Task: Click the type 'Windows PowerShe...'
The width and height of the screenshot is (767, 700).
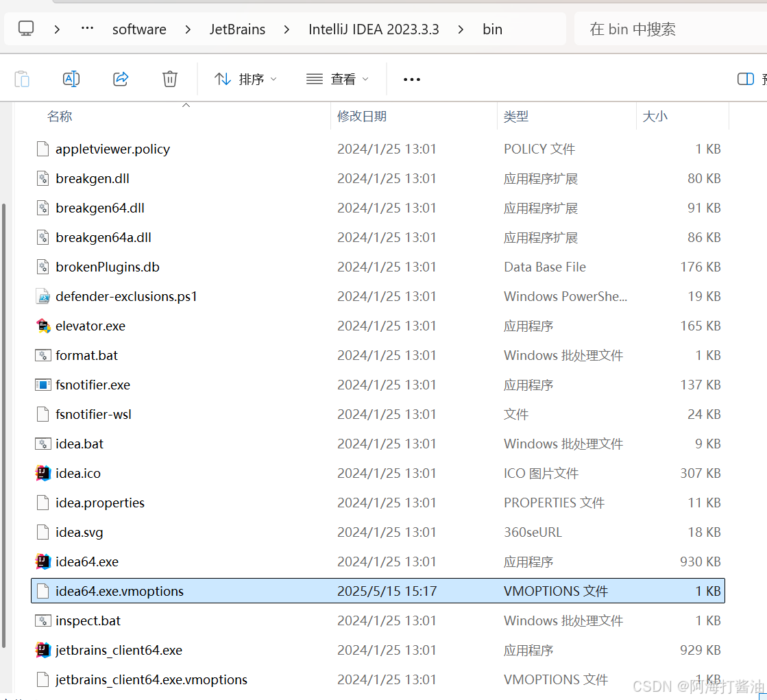Action: [565, 296]
